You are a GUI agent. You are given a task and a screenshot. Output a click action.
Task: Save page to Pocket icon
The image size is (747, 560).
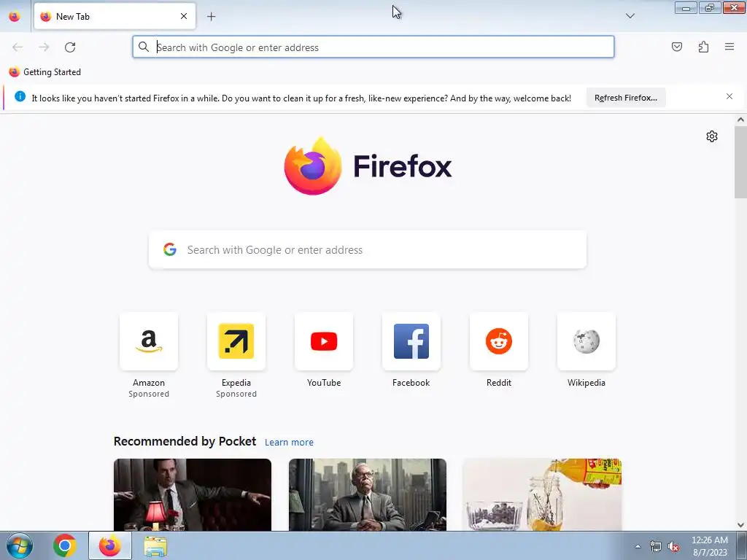coord(676,47)
